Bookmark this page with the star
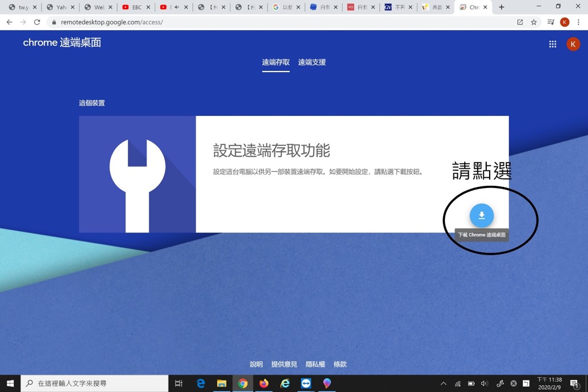The width and height of the screenshot is (588, 392). click(x=533, y=22)
